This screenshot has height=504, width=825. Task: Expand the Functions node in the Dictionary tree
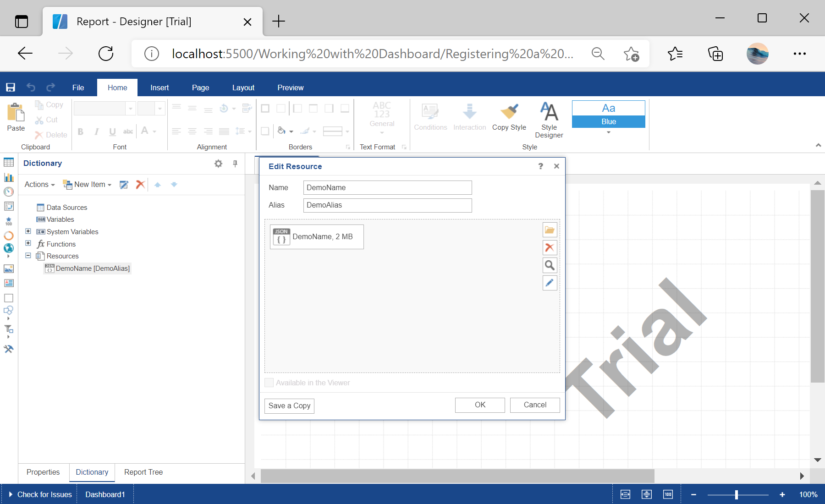click(28, 244)
